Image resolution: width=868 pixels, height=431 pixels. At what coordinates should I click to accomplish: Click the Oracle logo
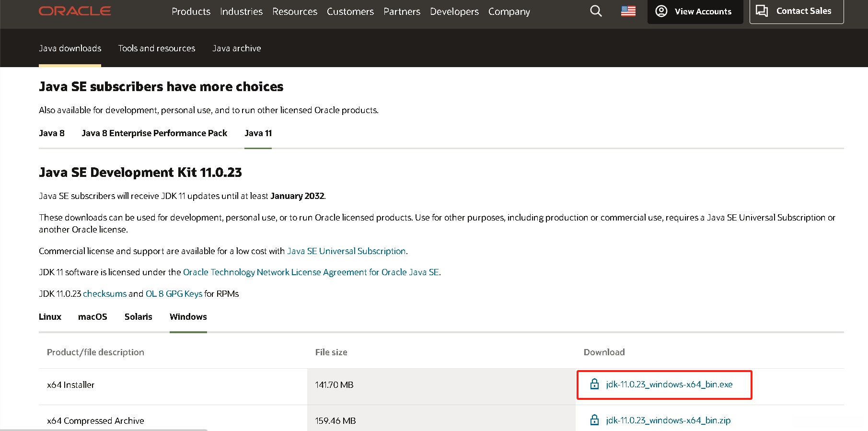[x=75, y=11]
